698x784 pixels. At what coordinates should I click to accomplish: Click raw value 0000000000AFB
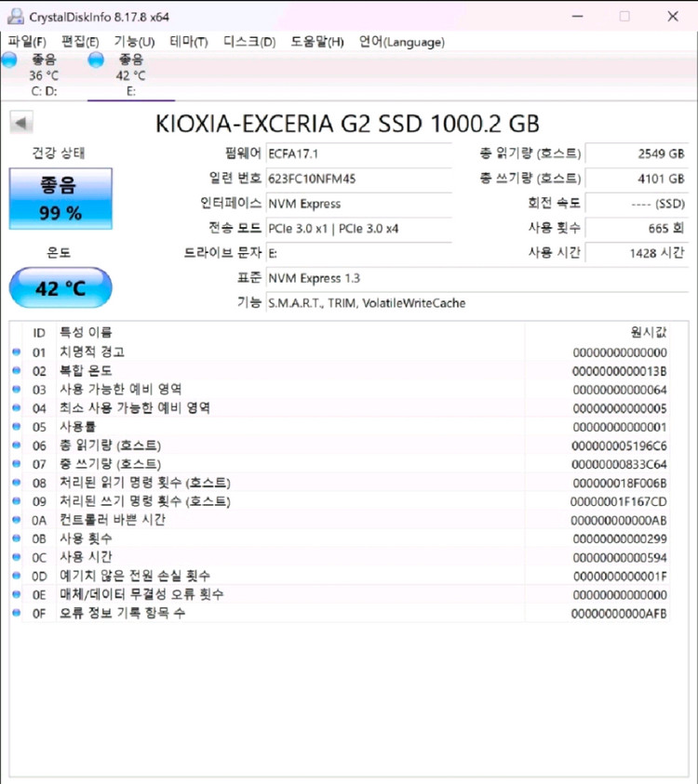pos(620,613)
